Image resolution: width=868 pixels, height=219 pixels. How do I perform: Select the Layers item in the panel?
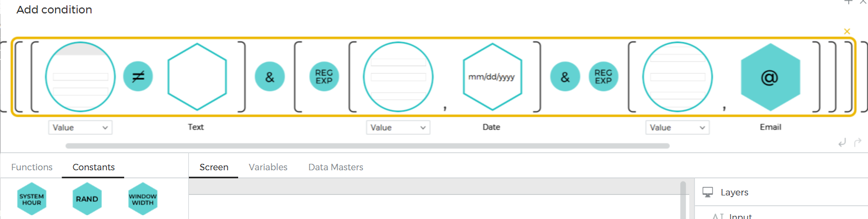click(x=734, y=192)
